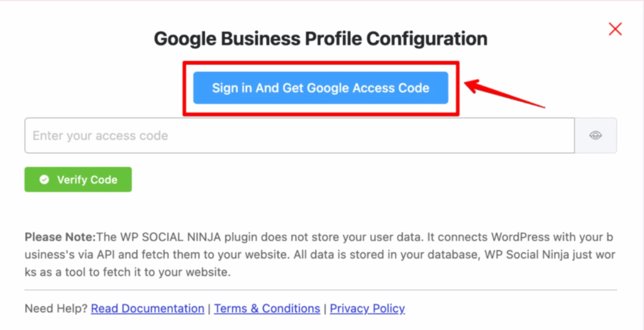
Task: Open the Read Documentation link
Action: tap(148, 309)
